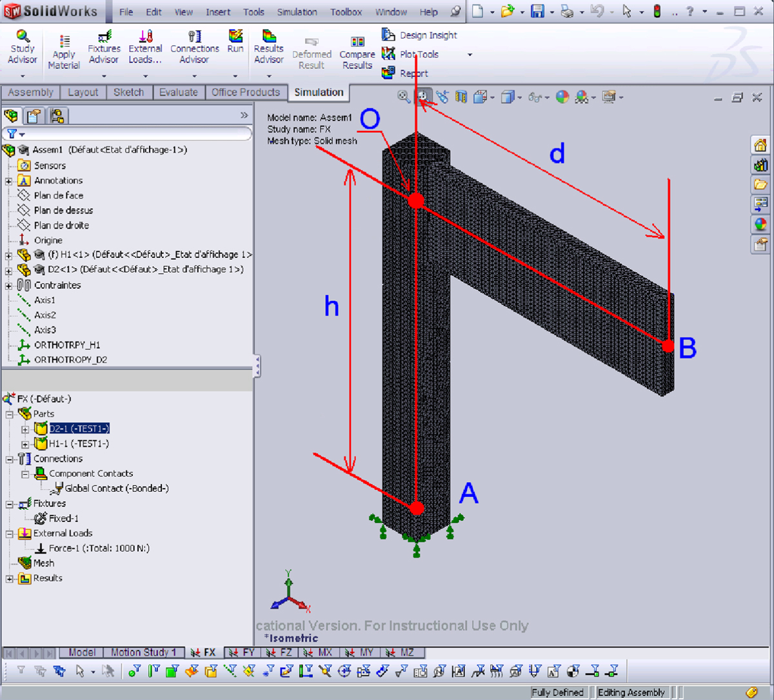This screenshot has height=700, width=774.
Task: Open Fixtures Advisor
Action: (x=104, y=46)
